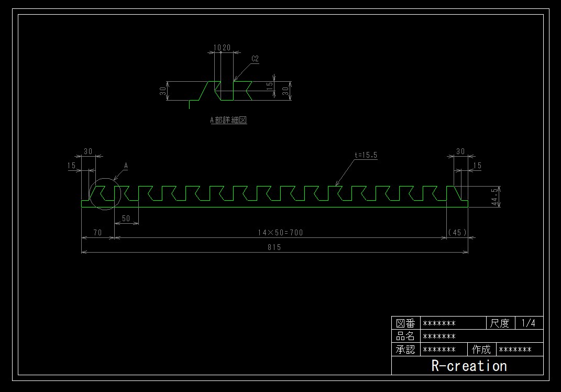The height and width of the screenshot is (392, 561).
Task: Select the A leader label at detail circle
Action: click(126, 166)
